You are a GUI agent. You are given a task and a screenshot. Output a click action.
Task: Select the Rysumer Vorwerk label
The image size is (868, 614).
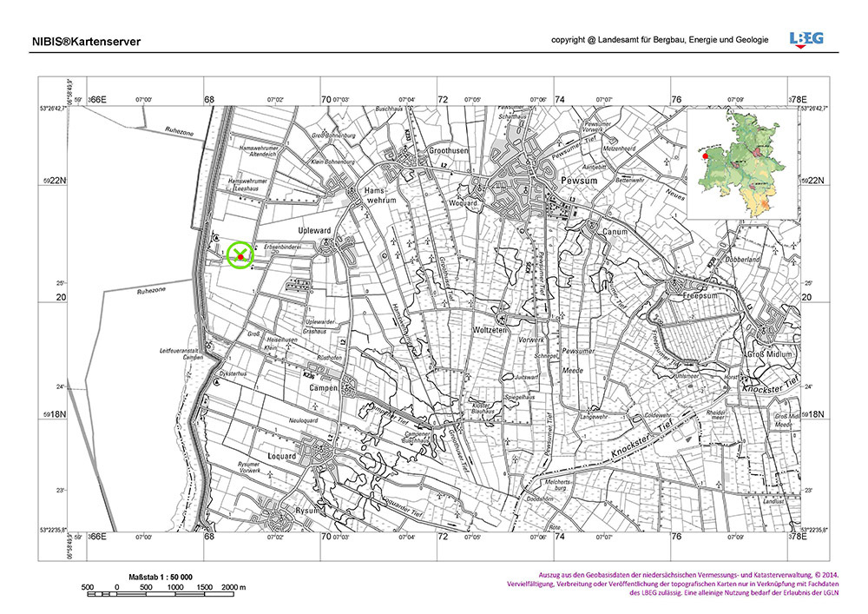point(249,466)
